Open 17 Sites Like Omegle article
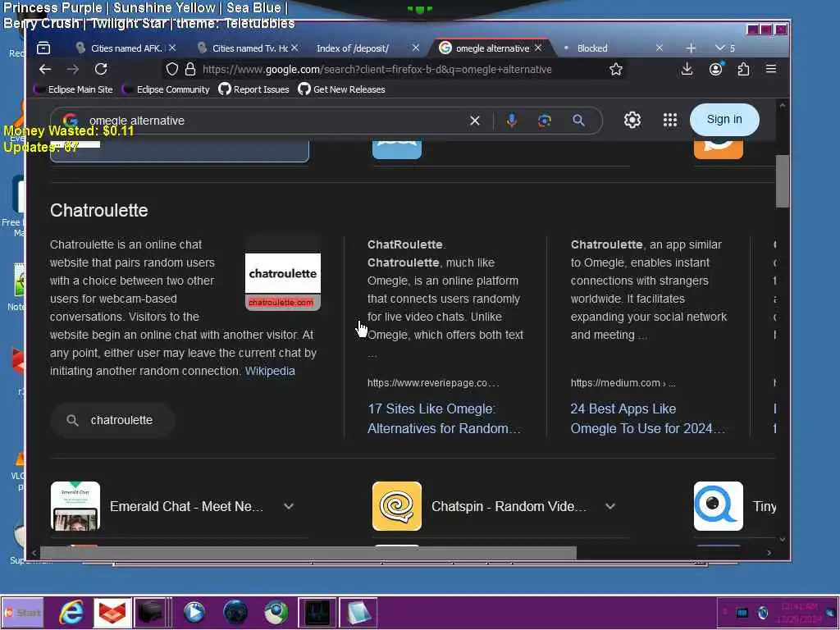This screenshot has height=630, width=840. pyautogui.click(x=444, y=418)
